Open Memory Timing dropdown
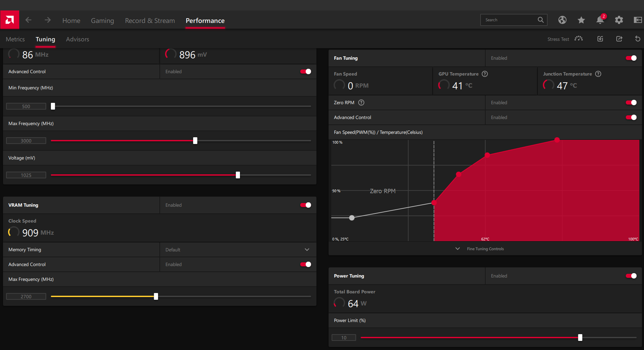Image resolution: width=644 pixels, height=350 pixels. tap(238, 250)
